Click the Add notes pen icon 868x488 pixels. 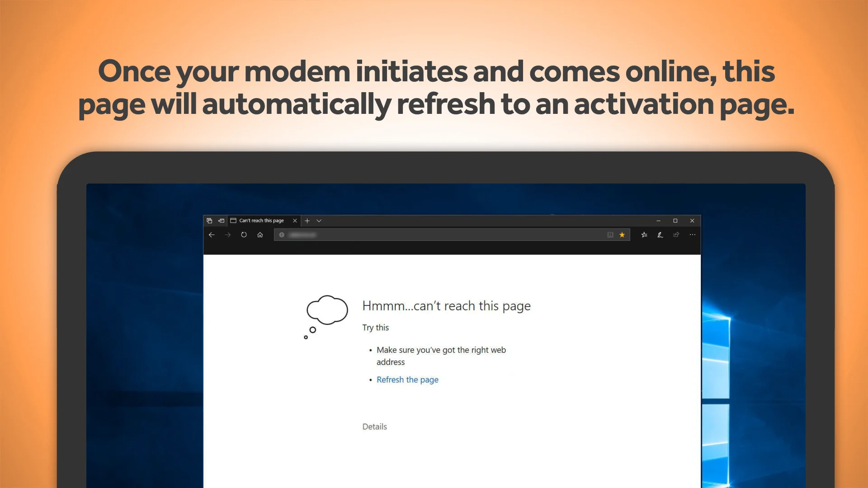pos(660,235)
